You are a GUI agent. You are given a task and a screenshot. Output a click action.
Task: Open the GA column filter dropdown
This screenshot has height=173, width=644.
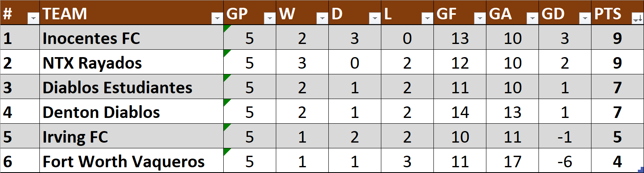tap(532, 18)
